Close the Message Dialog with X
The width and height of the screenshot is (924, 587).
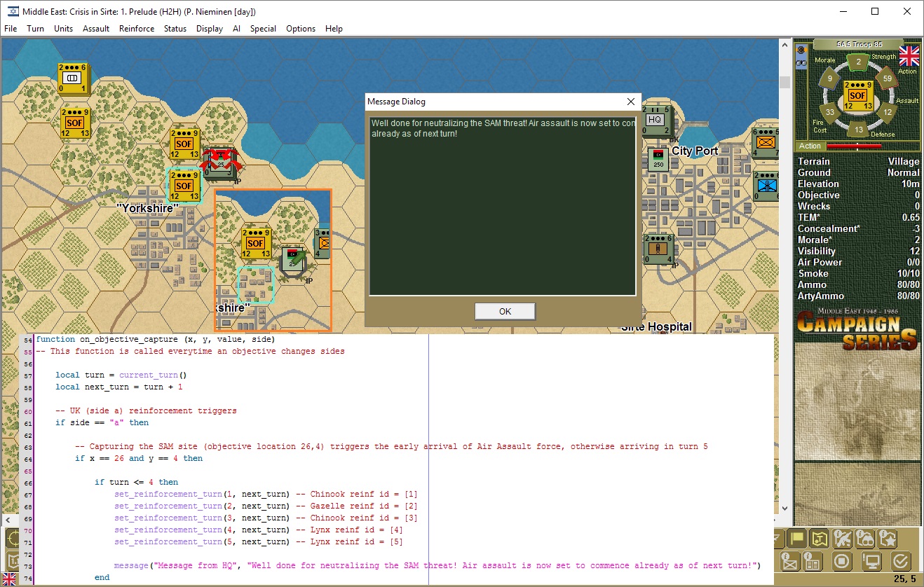click(630, 102)
